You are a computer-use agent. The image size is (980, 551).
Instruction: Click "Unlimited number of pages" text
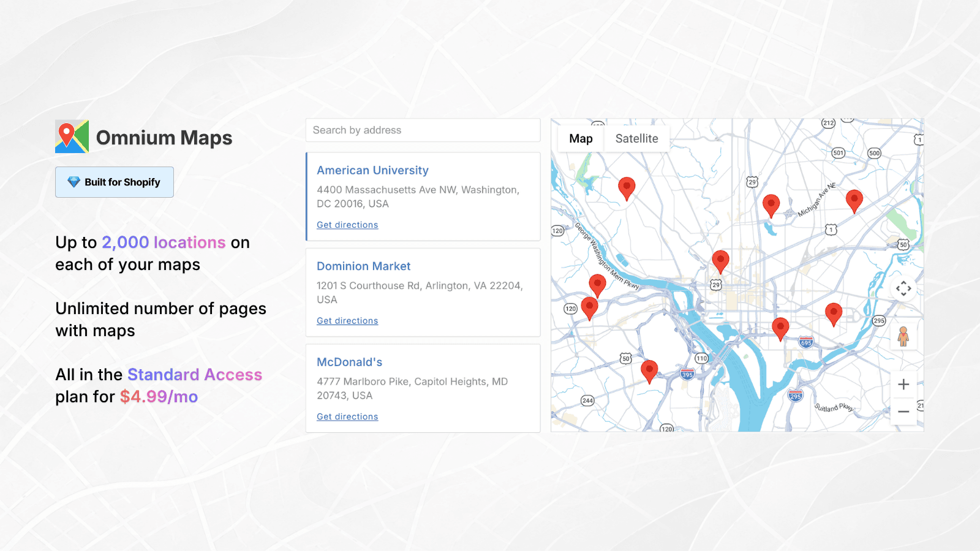(160, 309)
